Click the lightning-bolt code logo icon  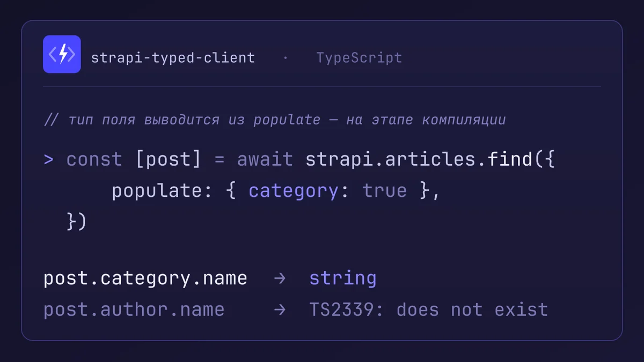coord(62,54)
